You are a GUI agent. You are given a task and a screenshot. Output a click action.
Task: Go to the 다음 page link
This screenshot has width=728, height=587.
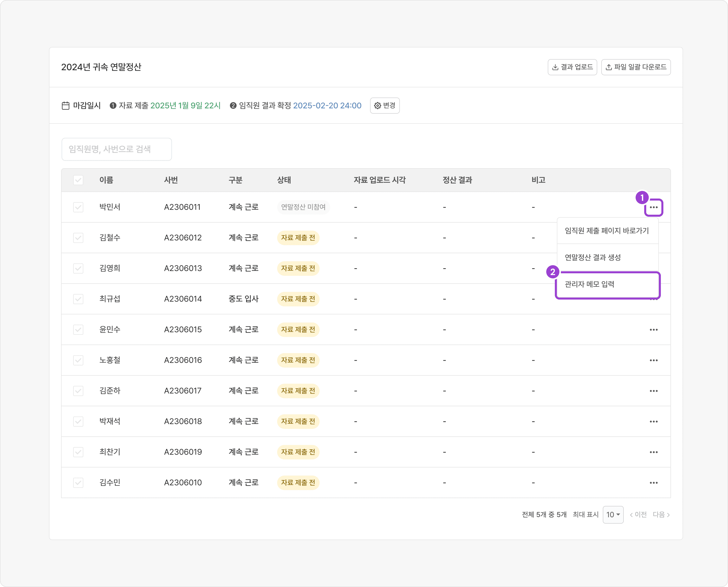pyautogui.click(x=661, y=515)
